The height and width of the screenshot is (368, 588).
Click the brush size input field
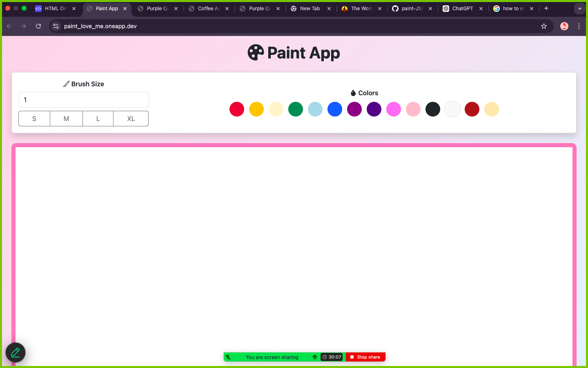tap(83, 100)
